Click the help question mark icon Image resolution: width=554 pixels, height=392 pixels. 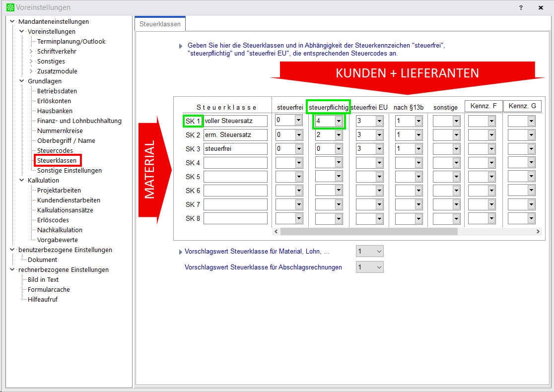click(x=521, y=7)
